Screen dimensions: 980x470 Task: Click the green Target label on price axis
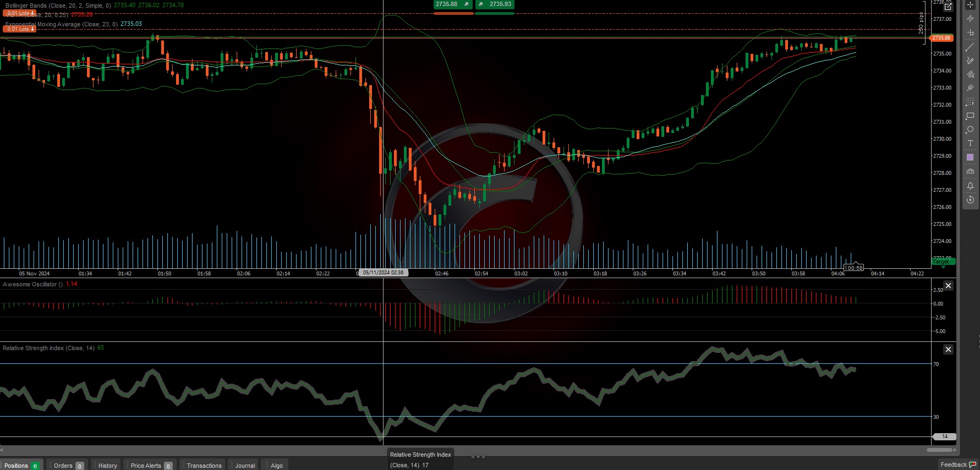943,262
